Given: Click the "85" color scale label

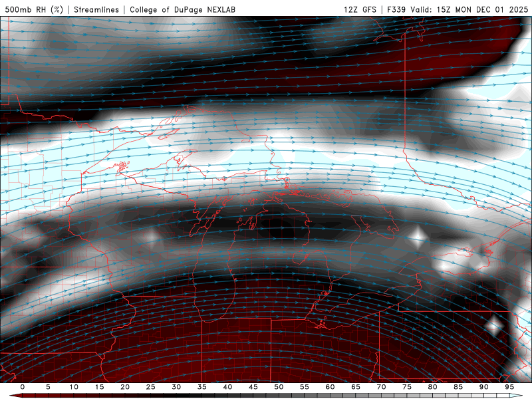Looking at the screenshot, I should tap(458, 387).
